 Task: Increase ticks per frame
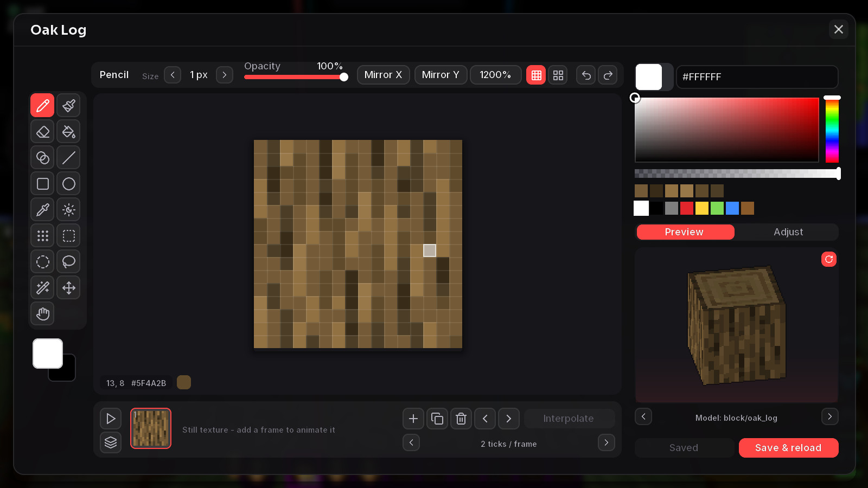tap(607, 442)
